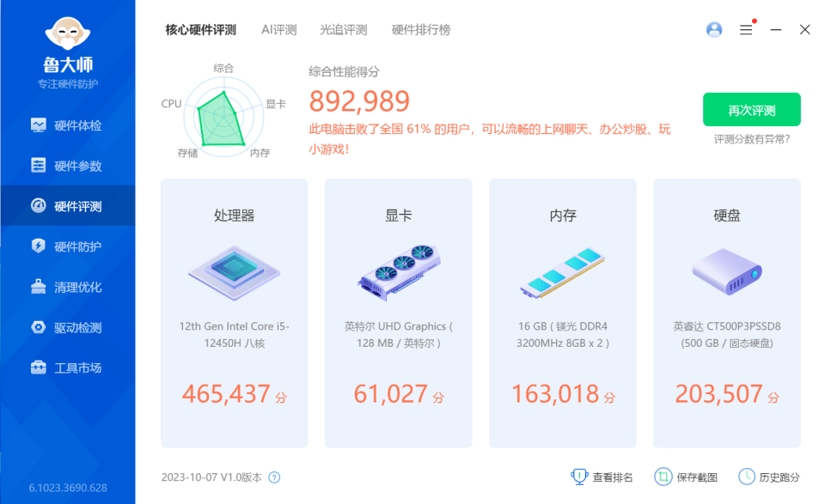Click the 2023-10-07 V1.0版本 text
Viewport: 825px width, 504px height.
(211, 477)
